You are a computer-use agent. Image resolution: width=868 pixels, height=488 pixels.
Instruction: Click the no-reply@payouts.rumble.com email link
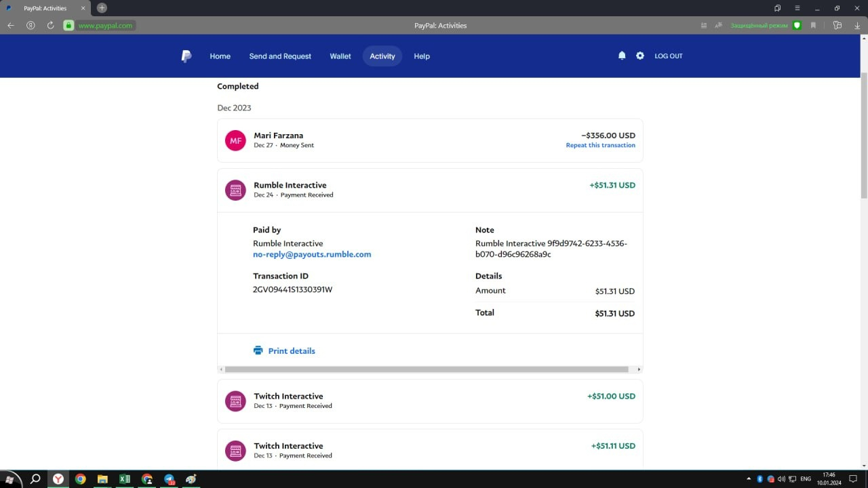point(312,254)
